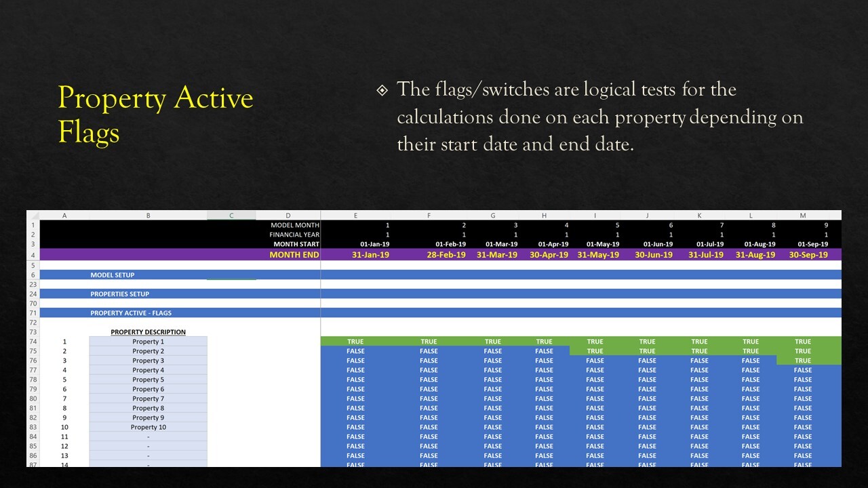Select the slide title Property Active Flags
Screen dimensions: 868x488
click(155, 115)
